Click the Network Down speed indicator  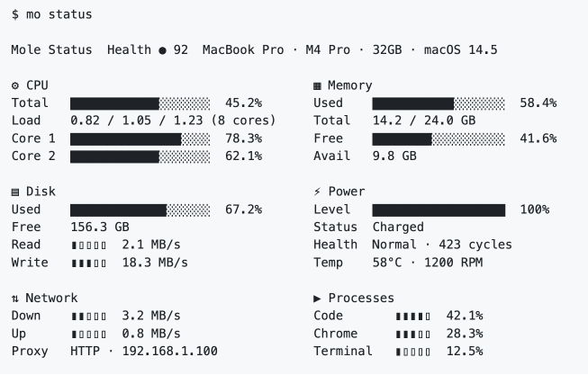click(x=88, y=316)
